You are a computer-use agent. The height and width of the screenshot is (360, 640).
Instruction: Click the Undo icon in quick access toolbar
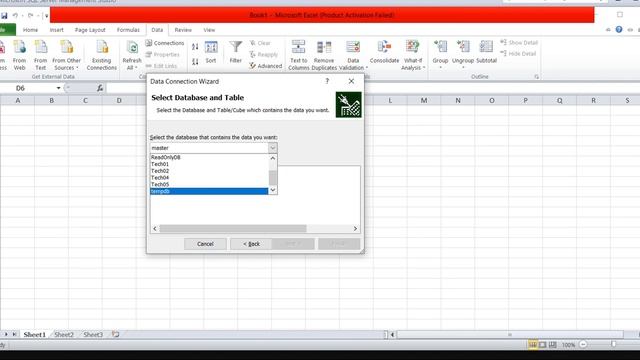click(x=15, y=16)
